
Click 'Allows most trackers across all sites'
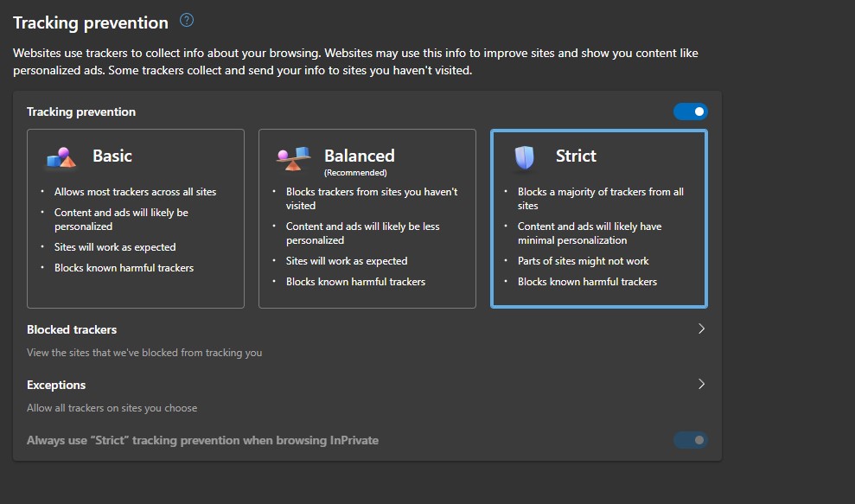(135, 192)
